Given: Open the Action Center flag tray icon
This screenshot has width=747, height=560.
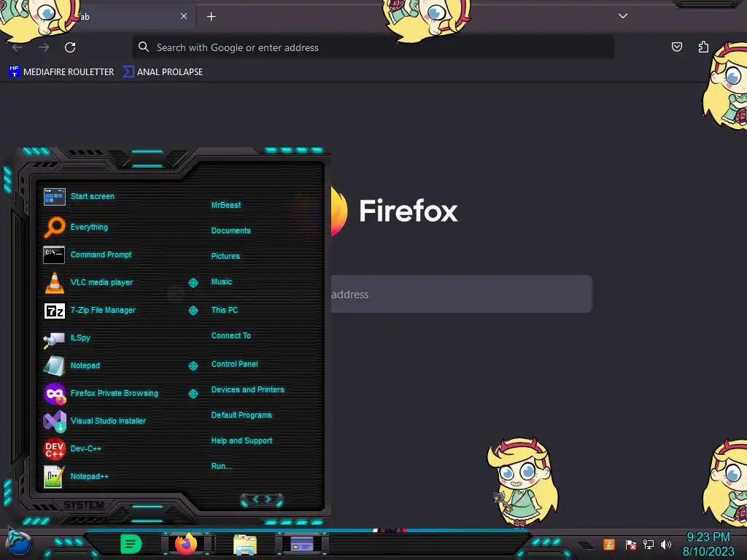Looking at the screenshot, I should click(x=631, y=544).
